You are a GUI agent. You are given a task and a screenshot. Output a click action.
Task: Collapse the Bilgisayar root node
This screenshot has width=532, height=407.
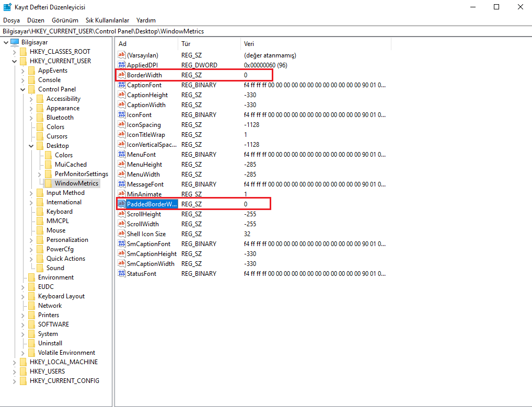(x=6, y=42)
